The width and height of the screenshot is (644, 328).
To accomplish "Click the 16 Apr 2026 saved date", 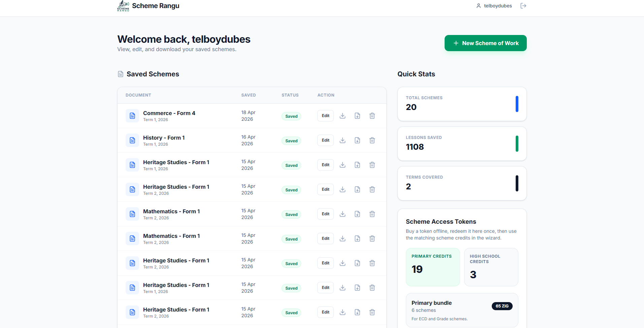I will tap(248, 140).
